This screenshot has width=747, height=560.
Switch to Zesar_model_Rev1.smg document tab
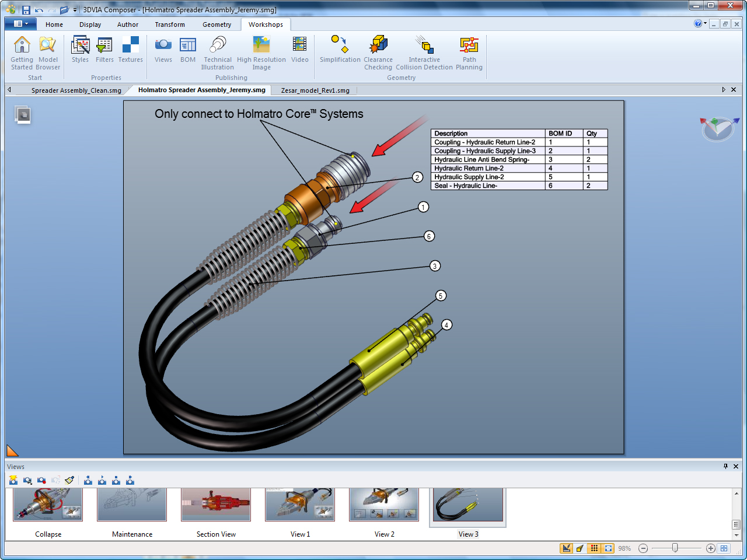click(315, 90)
